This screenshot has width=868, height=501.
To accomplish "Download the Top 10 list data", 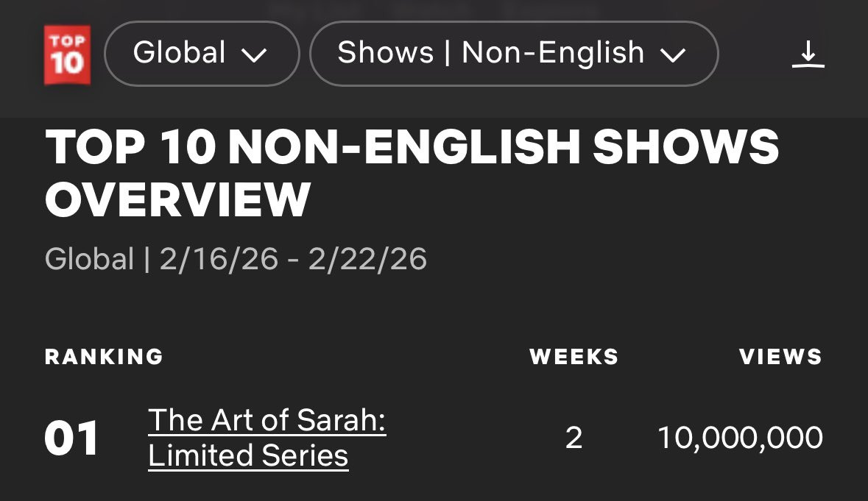I will tap(808, 54).
